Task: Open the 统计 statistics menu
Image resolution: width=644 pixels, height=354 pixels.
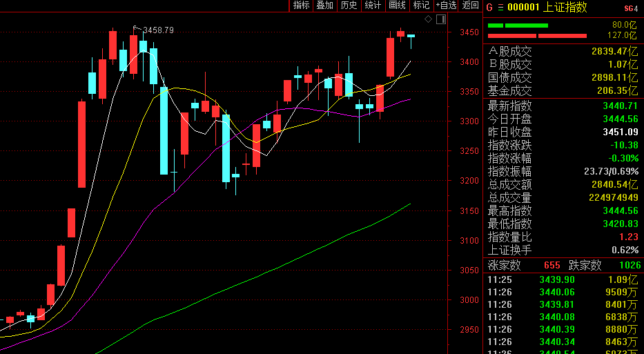Action: pyautogui.click(x=373, y=6)
